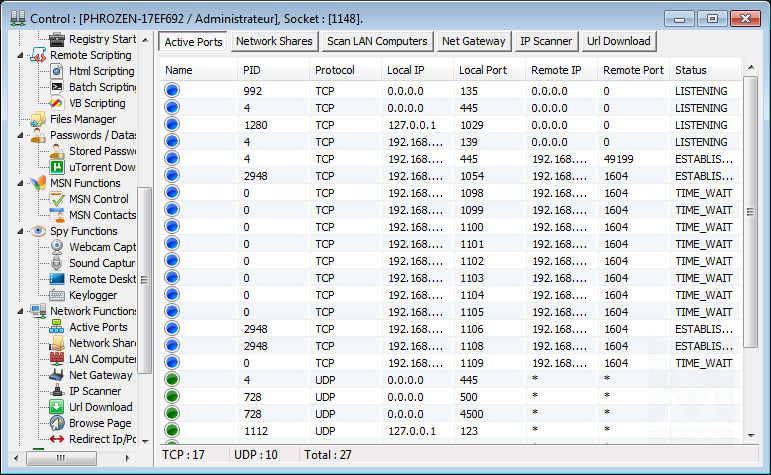The image size is (771, 475).
Task: Click the Active Ports list vertical scrollbar
Action: point(751,212)
